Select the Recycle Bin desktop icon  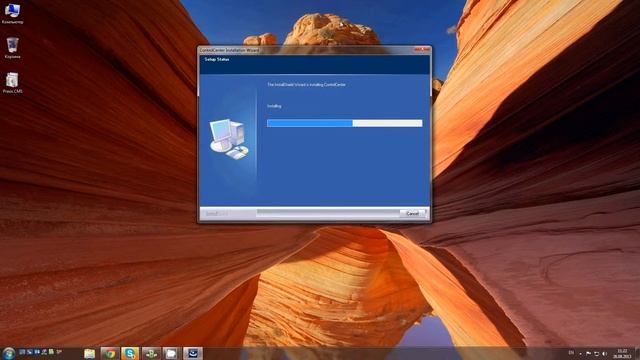click(12, 48)
